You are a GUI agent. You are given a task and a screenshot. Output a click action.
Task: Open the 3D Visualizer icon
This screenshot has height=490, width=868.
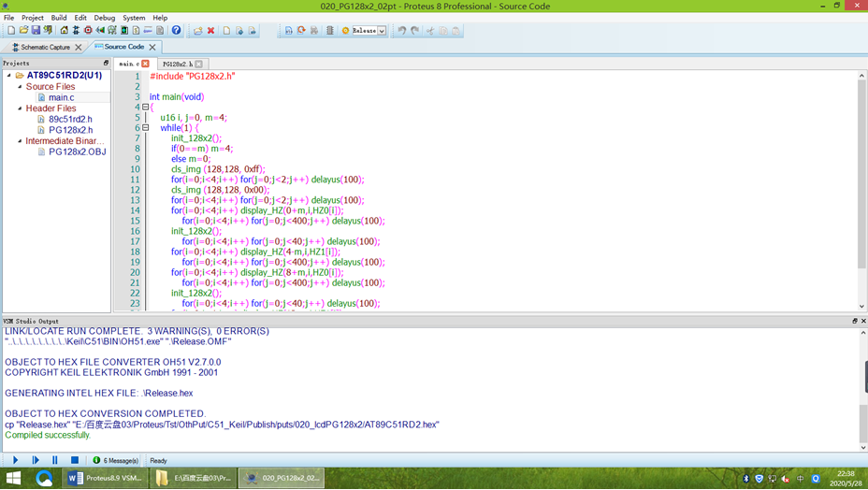click(x=100, y=31)
